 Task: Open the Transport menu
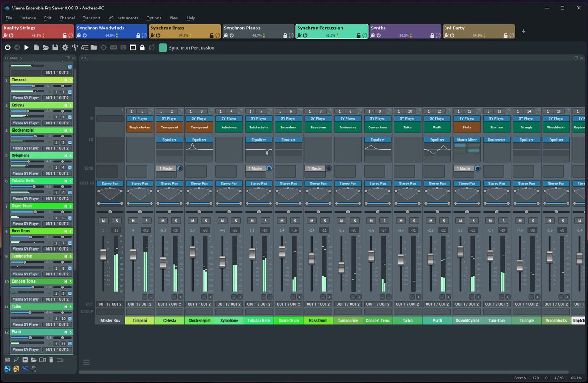point(91,18)
